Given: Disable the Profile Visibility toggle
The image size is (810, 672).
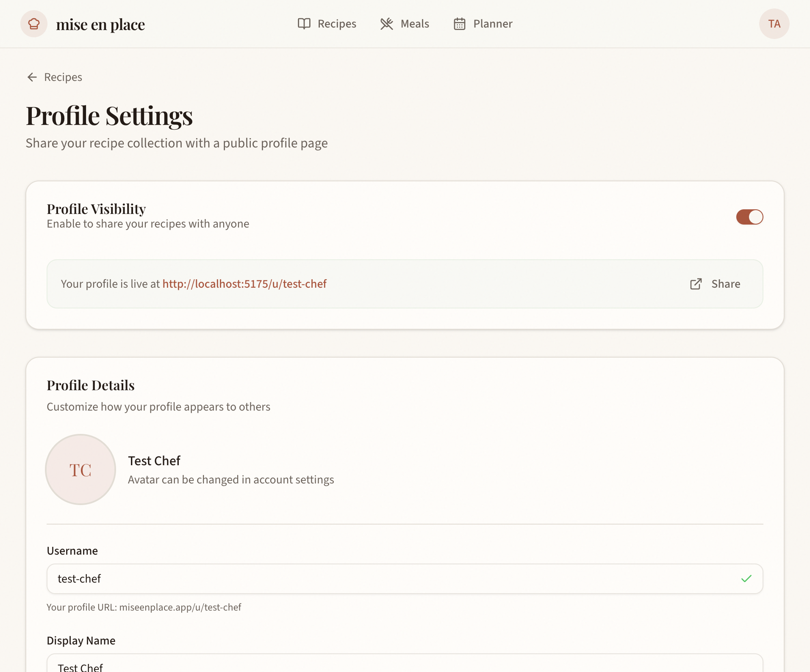Looking at the screenshot, I should (749, 217).
